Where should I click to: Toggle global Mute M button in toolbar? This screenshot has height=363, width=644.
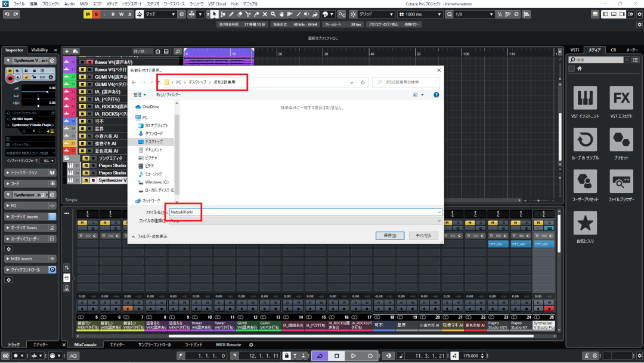88,14
